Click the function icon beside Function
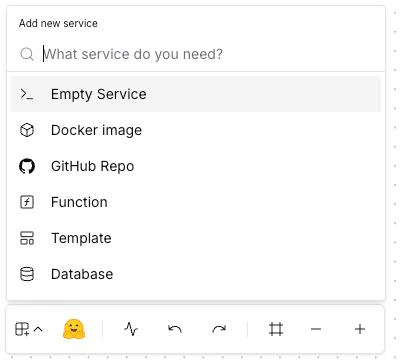This screenshot has width=400, height=362. (x=27, y=202)
